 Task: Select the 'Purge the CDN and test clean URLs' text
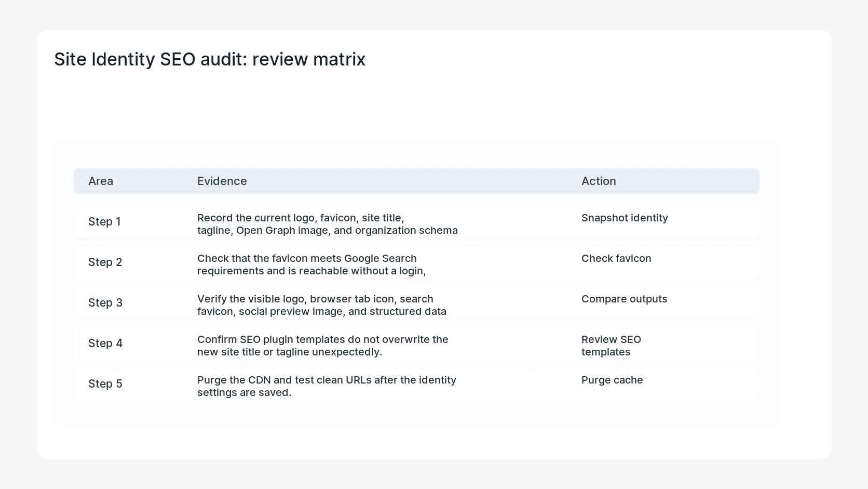[327, 386]
